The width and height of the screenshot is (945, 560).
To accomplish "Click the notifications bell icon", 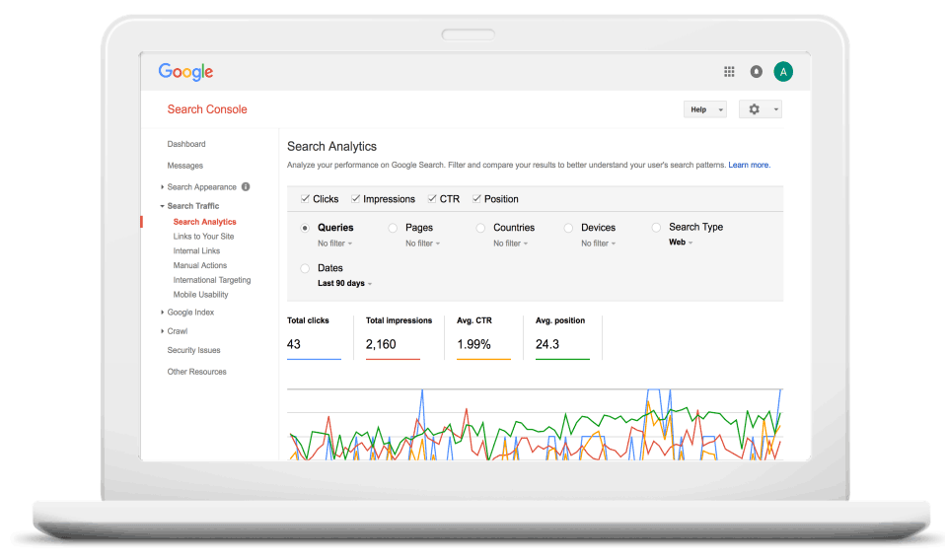I will (x=757, y=71).
